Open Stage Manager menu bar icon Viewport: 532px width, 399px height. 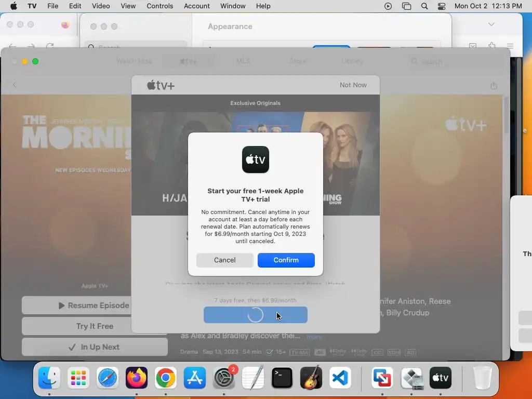(406, 6)
